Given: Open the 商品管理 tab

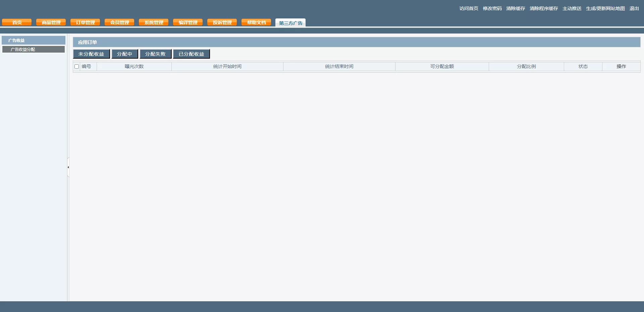Looking at the screenshot, I should pos(51,22).
